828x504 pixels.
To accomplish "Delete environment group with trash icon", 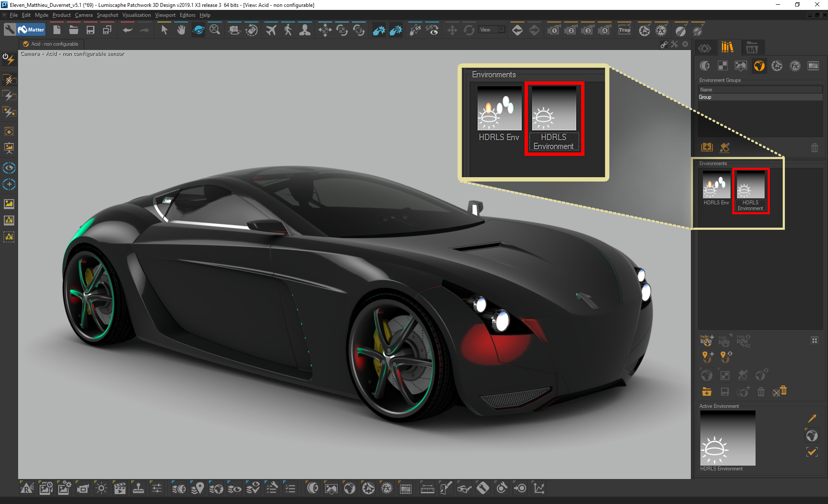I will tap(814, 147).
